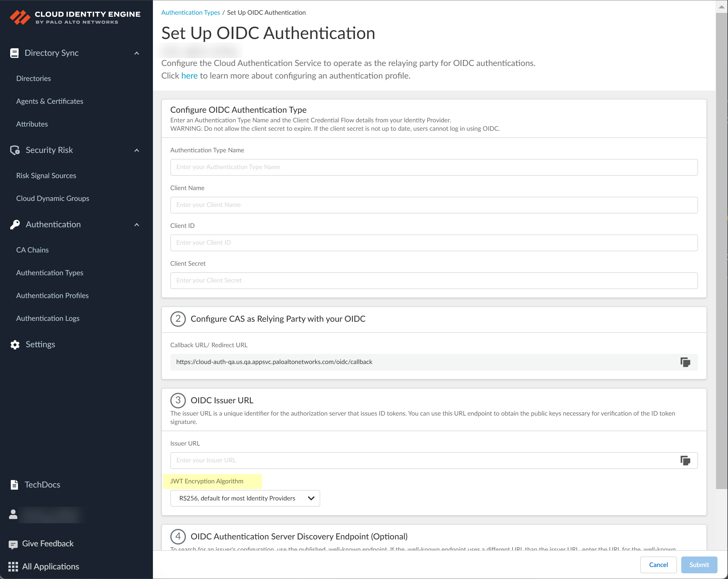The width and height of the screenshot is (728, 579).
Task: Open TechDocs document icon
Action: point(14,485)
